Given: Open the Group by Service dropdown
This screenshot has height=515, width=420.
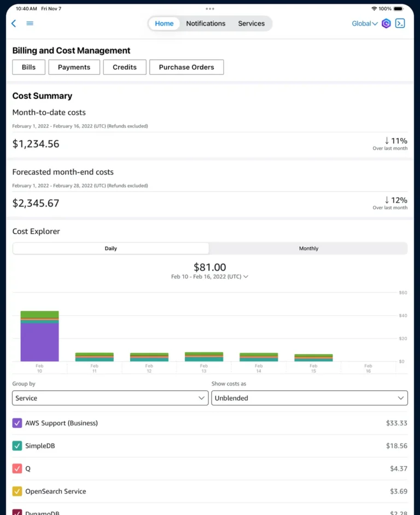Looking at the screenshot, I should pyautogui.click(x=110, y=398).
